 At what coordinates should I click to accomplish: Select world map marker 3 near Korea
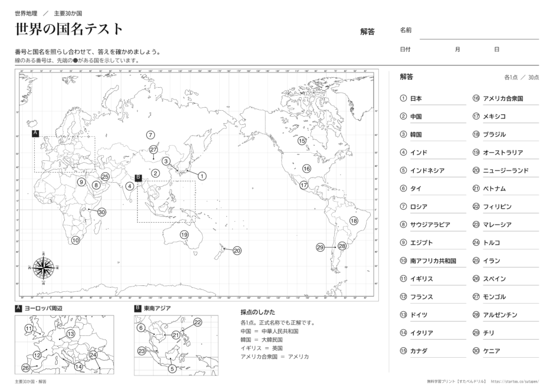[166, 161]
